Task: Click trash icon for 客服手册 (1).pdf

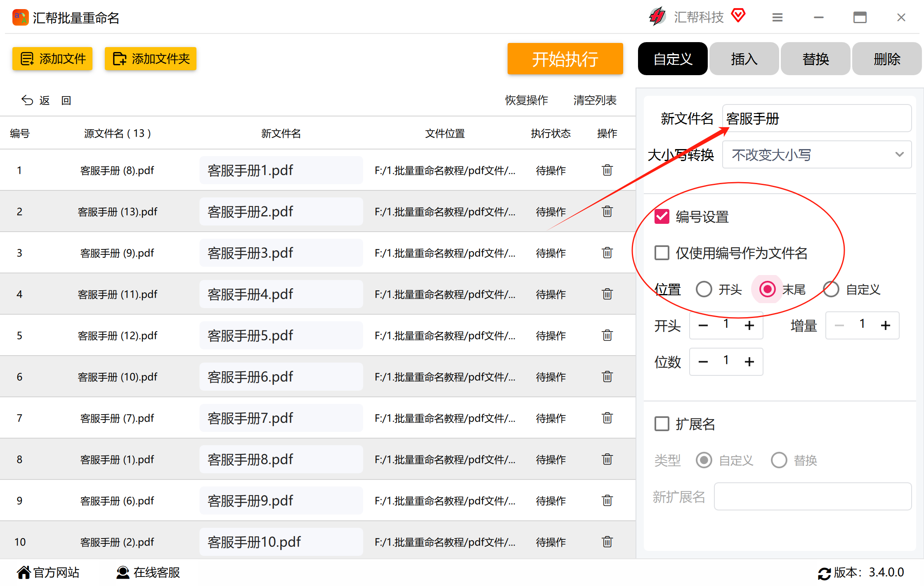Action: 607,459
